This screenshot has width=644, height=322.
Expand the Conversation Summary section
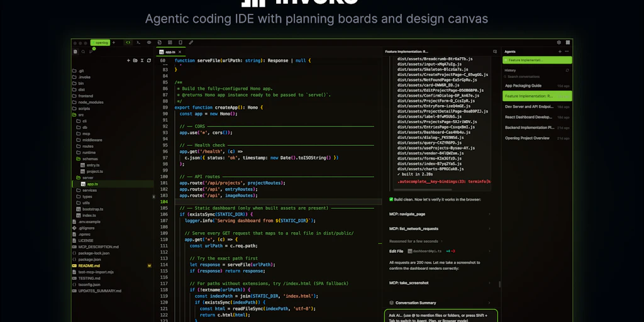[440, 303]
